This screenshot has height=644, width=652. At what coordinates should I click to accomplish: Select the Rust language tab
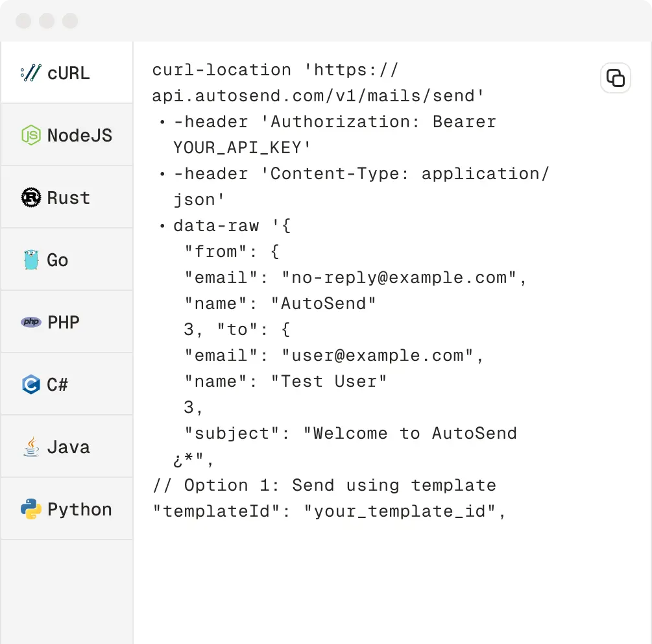pos(67,197)
